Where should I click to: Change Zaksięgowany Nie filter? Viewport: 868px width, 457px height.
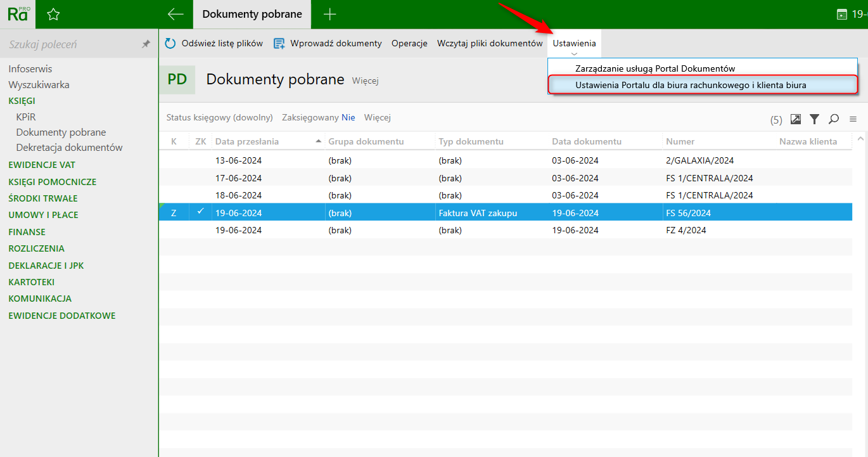pyautogui.click(x=319, y=117)
